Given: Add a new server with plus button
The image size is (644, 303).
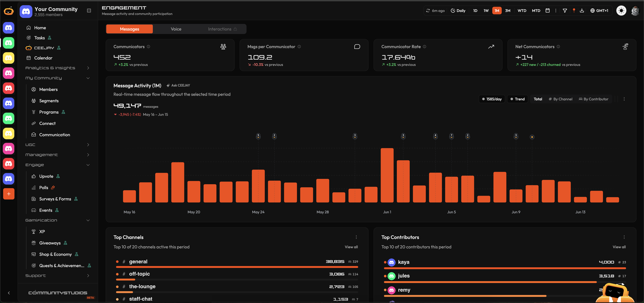Looking at the screenshot, I should (9, 194).
